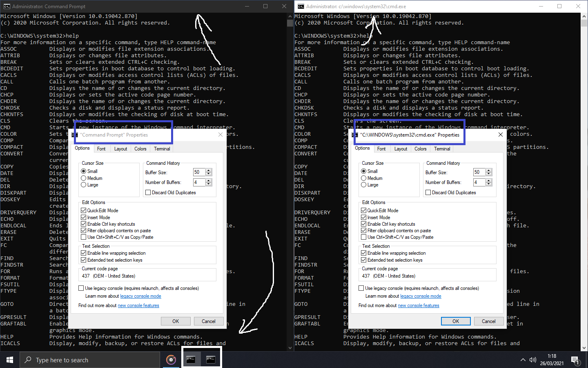Switch to Font tab in right dialog
Screen dimensions: 588x368
tap(381, 149)
